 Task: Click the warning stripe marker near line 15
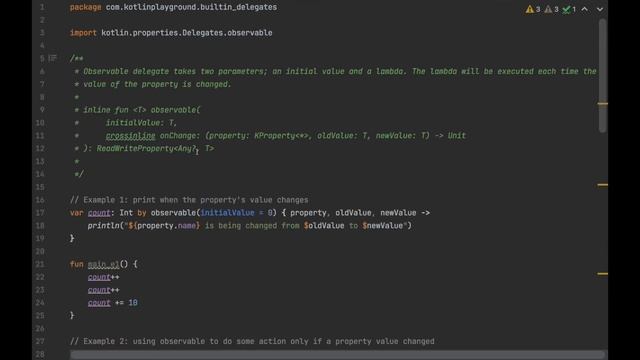pos(602,185)
